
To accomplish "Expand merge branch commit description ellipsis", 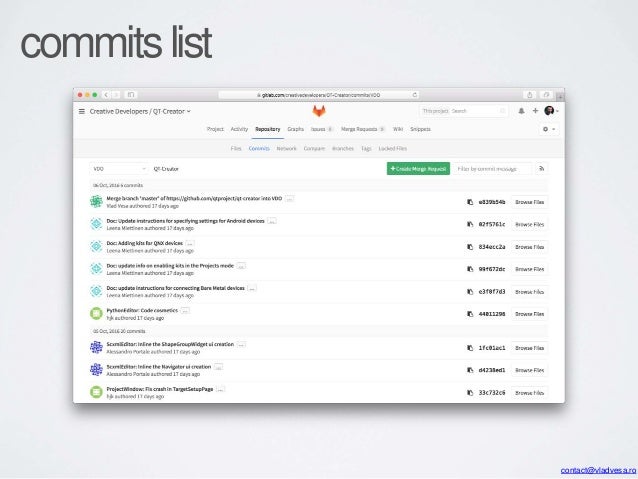I will (x=290, y=199).
